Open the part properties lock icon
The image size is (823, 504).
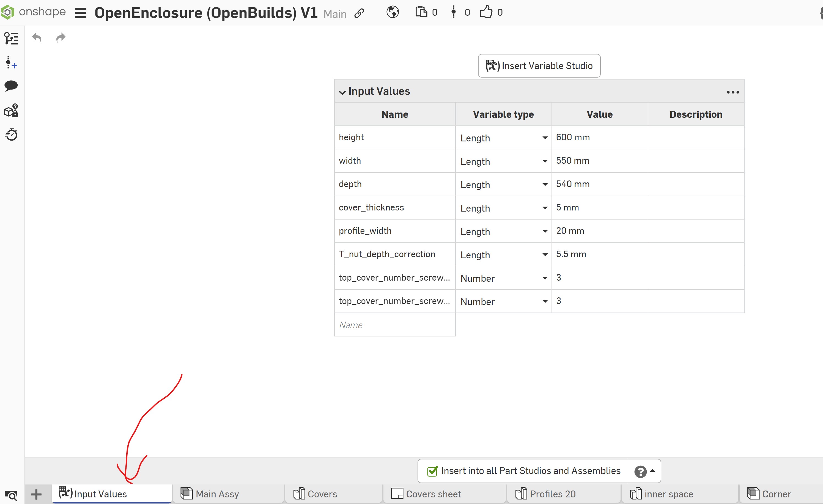click(11, 111)
